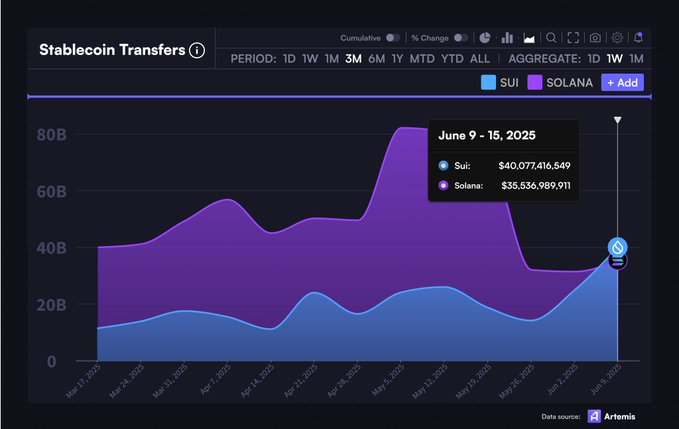Set period to 1Y
Image resolution: width=679 pixels, height=429 pixels.
point(398,59)
